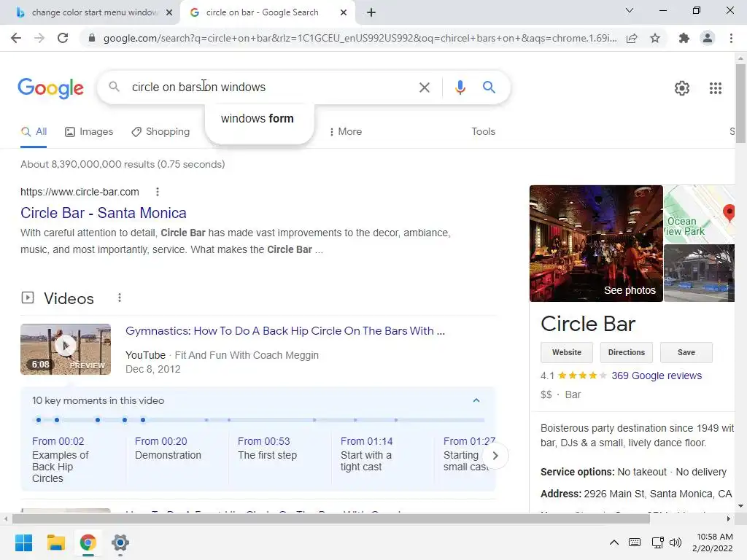The image size is (747, 560).
Task: Jump to first key moment dot on timeline
Action: pyautogui.click(x=39, y=420)
